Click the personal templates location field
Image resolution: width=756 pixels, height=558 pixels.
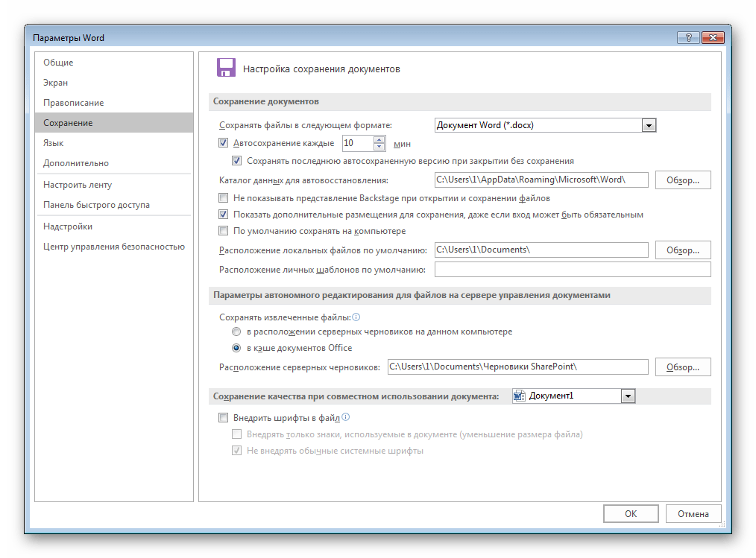tap(573, 270)
